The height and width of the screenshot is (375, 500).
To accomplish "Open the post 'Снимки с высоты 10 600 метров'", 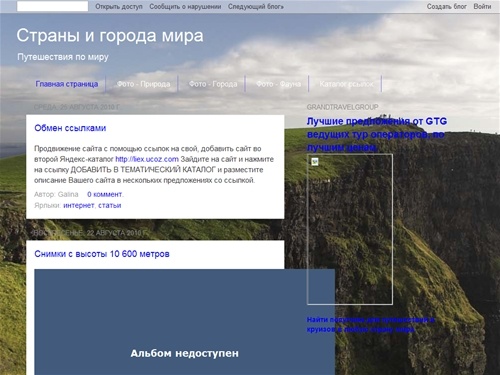I will [x=102, y=254].
